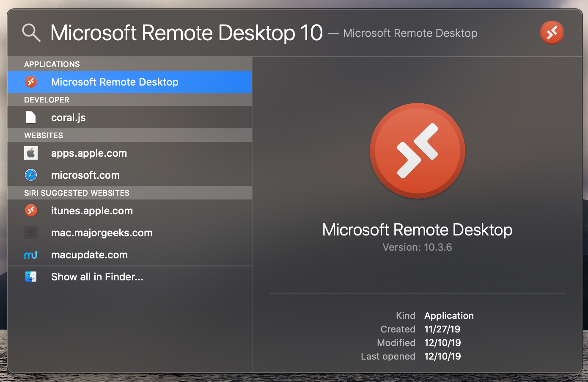Screen dimensions: 588x382
Task: Open mac.majorgeeks.com suggested website
Action: click(129, 233)
